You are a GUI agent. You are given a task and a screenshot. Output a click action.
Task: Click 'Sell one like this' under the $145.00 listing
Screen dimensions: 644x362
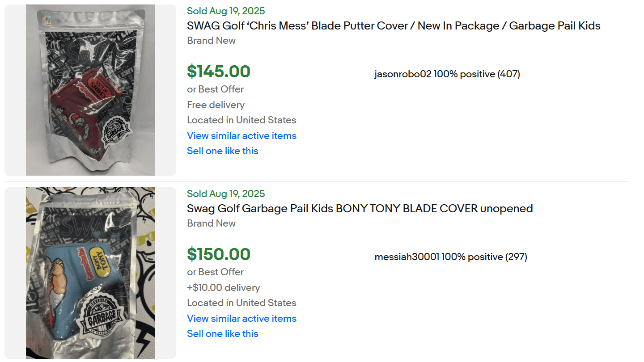222,151
